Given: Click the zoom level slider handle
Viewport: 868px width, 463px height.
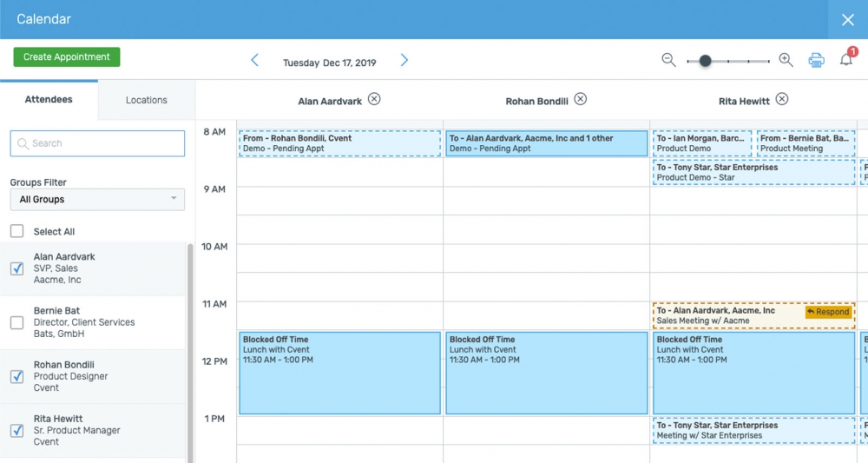Looking at the screenshot, I should tap(705, 61).
